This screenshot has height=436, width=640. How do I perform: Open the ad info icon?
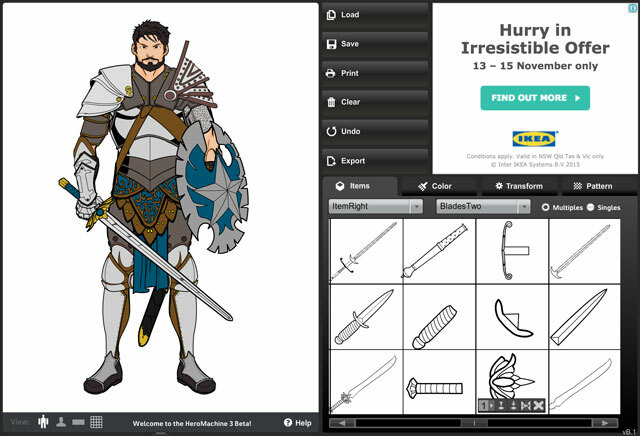pyautogui.click(x=632, y=8)
